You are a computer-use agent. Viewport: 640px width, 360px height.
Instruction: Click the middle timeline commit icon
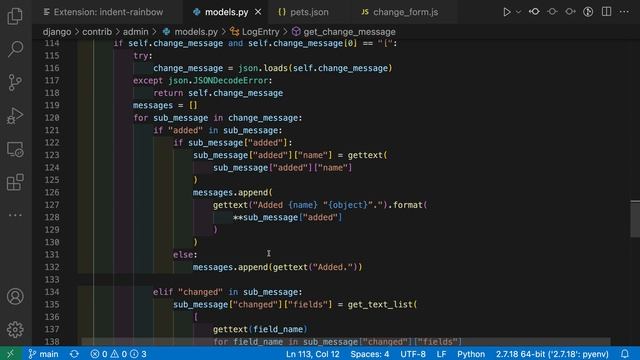point(552,12)
